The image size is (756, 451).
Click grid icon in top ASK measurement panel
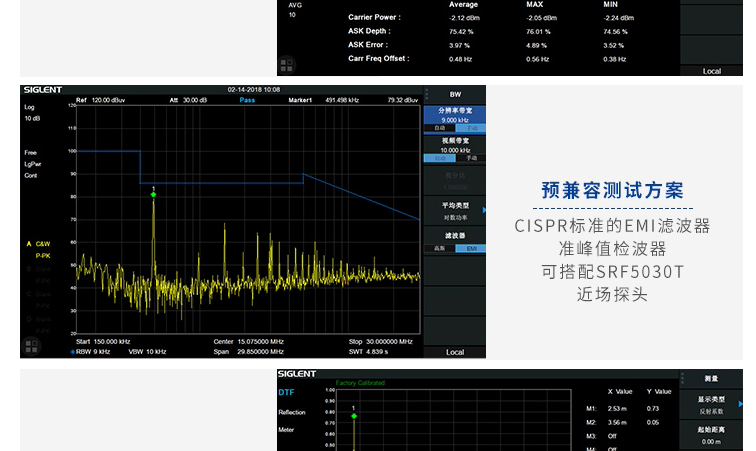click(287, 65)
